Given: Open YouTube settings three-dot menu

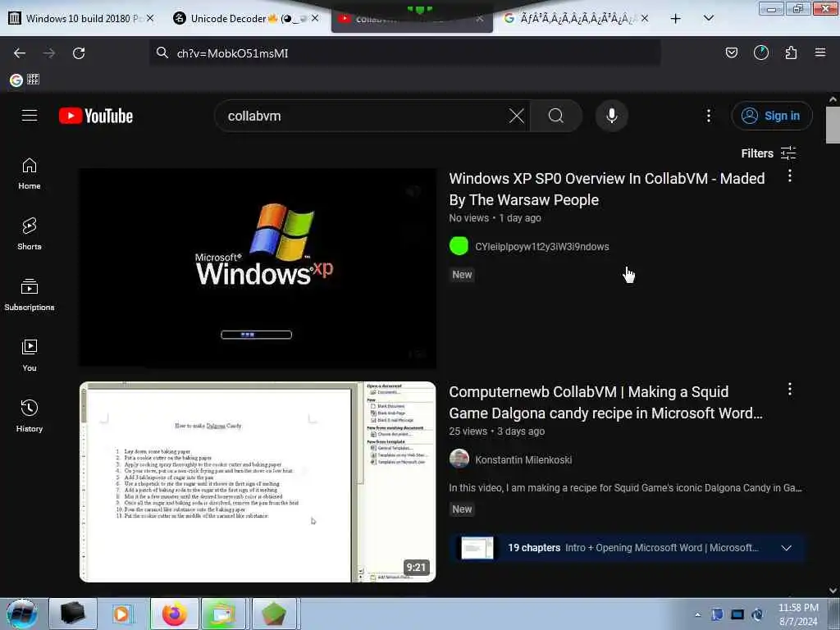Looking at the screenshot, I should (x=708, y=116).
